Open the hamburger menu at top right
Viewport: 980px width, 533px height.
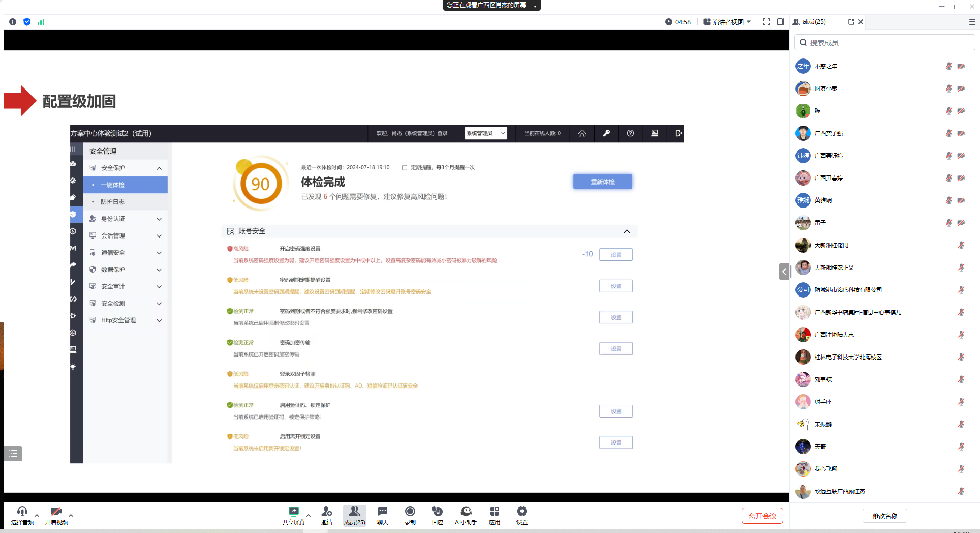[x=972, y=22]
